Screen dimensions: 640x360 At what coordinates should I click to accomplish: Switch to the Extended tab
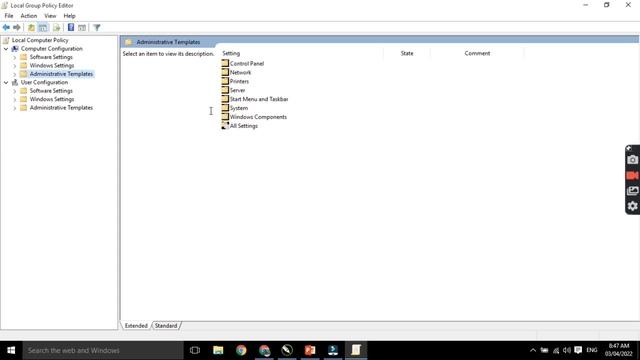(136, 326)
